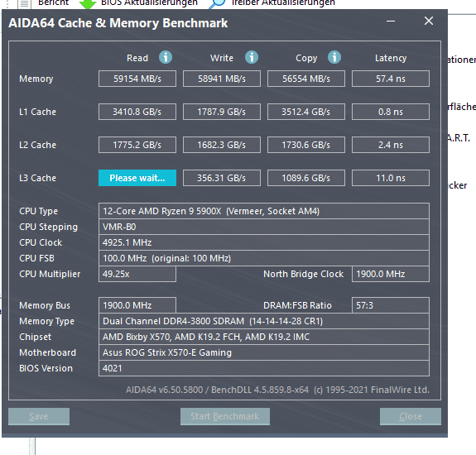Click the Start Benchmark button

coord(225,416)
